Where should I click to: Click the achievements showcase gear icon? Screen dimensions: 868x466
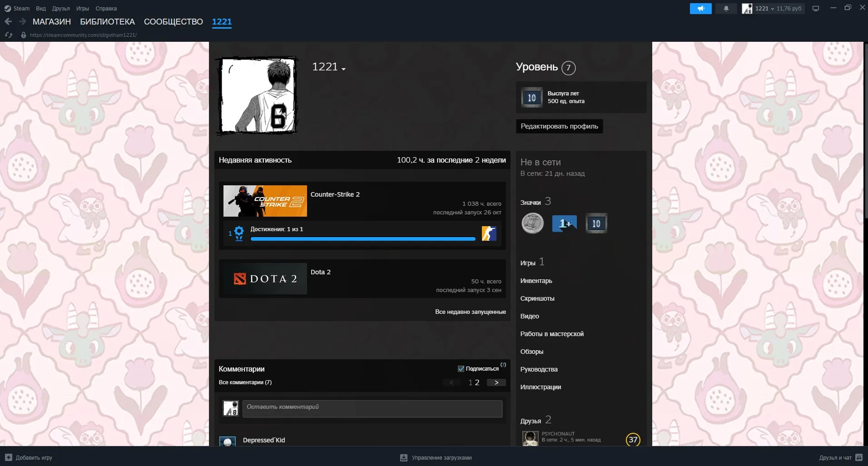point(238,233)
